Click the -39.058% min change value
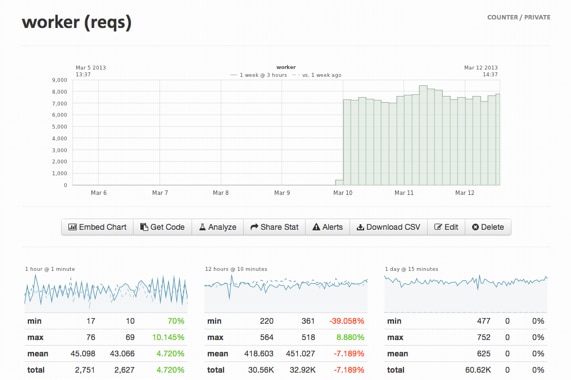The image size is (571, 380). 347,321
